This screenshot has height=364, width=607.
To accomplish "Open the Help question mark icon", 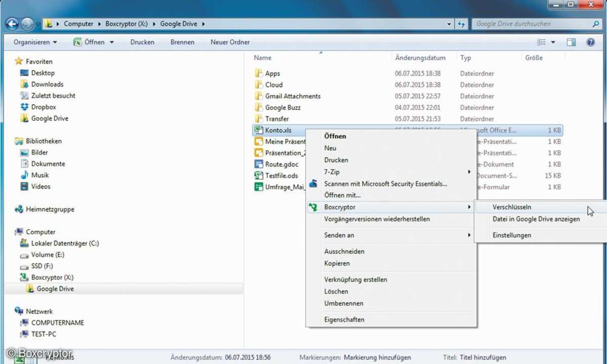I will tap(590, 42).
